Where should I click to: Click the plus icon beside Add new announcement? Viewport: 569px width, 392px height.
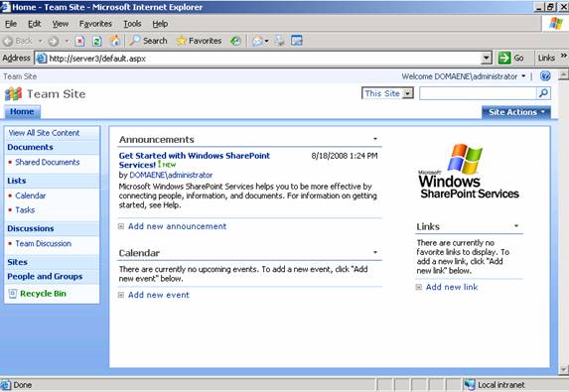click(121, 226)
